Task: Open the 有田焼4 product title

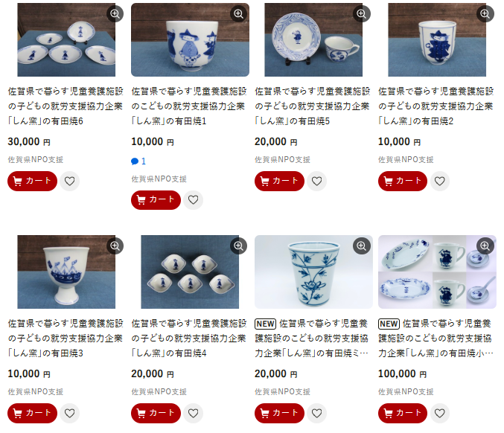Action: (188, 339)
